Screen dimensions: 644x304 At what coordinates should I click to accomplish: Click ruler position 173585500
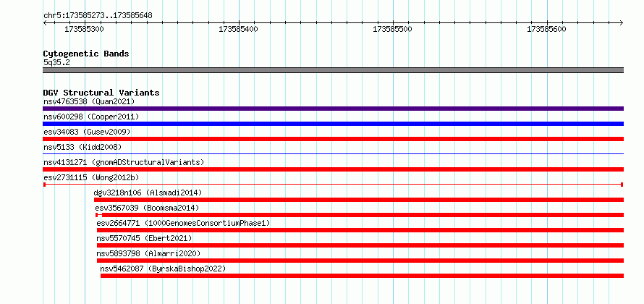[x=392, y=29]
